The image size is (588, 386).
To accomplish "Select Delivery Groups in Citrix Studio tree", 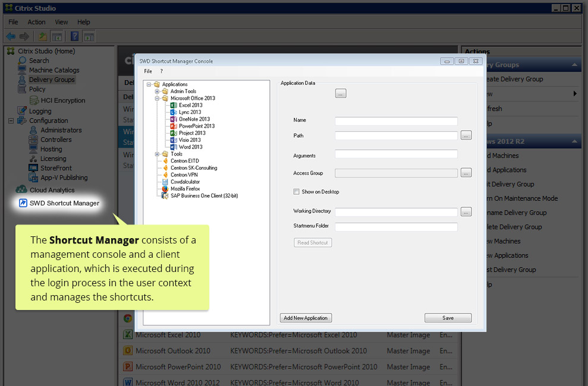I will coord(52,80).
